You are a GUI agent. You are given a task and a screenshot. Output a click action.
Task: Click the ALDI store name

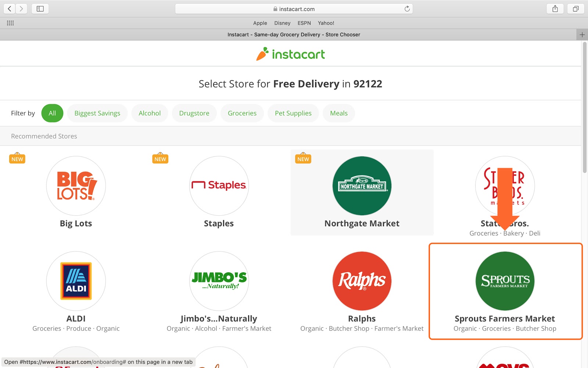[x=76, y=319]
